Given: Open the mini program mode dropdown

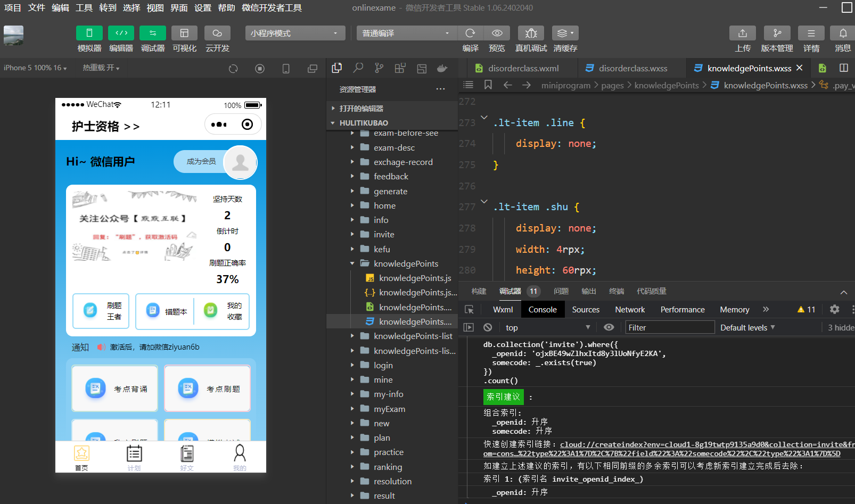Looking at the screenshot, I should 295,33.
